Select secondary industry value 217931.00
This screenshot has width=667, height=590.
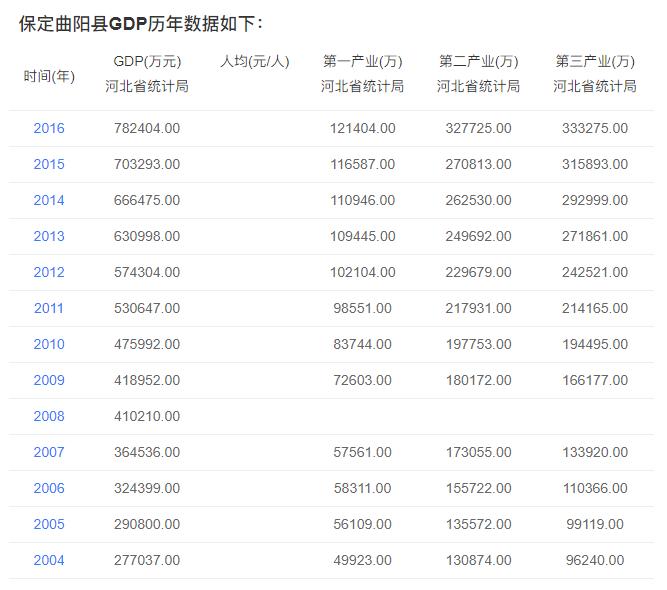[x=479, y=308]
